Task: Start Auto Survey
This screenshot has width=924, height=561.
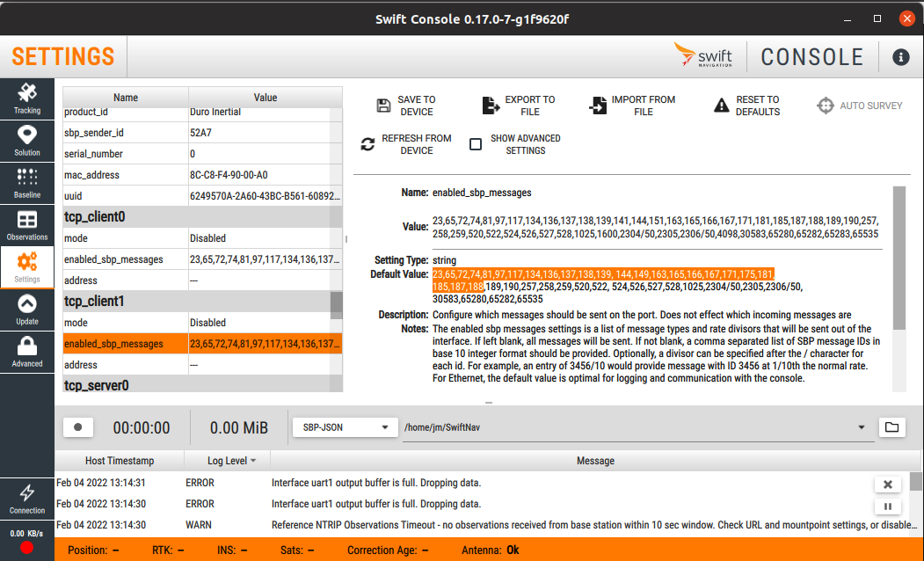Action: click(859, 106)
